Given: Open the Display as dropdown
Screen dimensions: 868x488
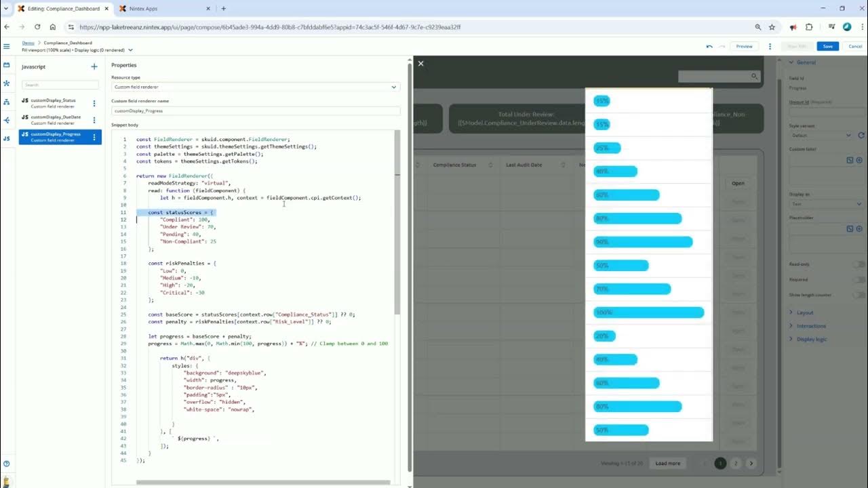Looking at the screenshot, I should pos(824,203).
